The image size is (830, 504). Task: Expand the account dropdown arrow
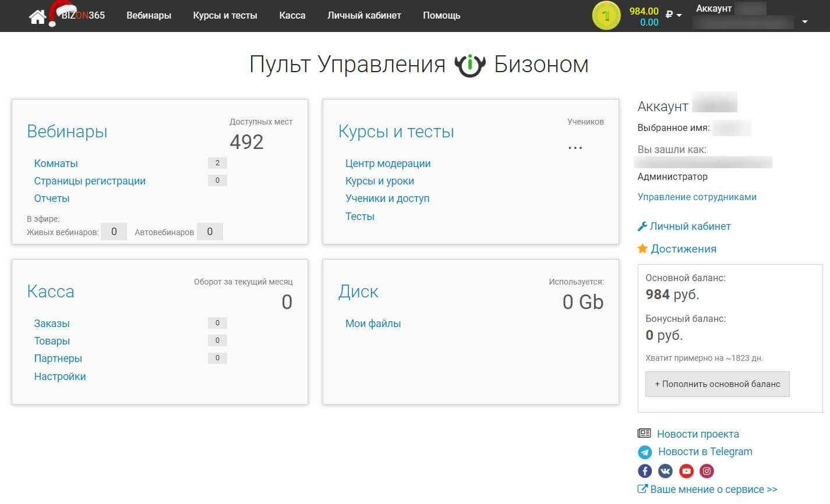click(x=804, y=22)
